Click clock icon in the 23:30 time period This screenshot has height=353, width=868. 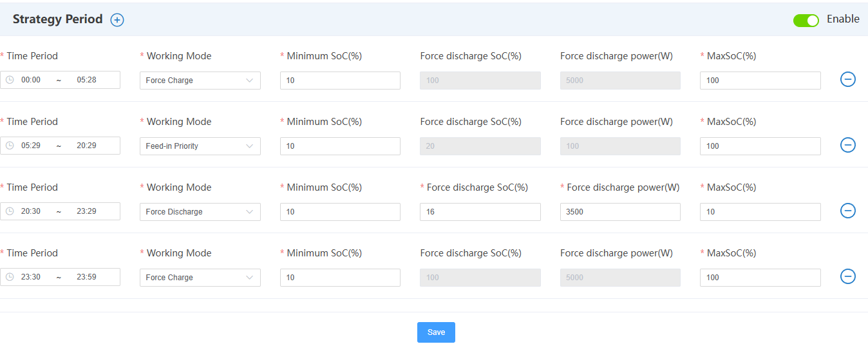click(x=10, y=277)
